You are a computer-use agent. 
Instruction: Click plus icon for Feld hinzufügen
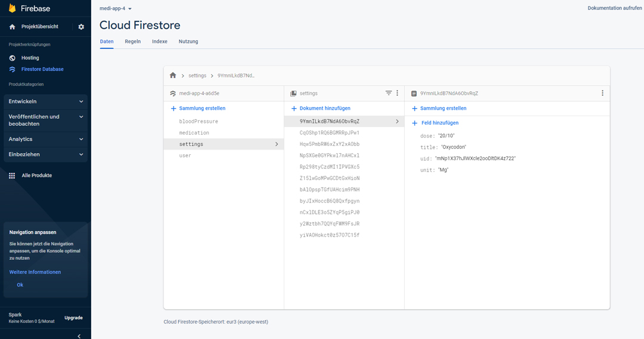tap(414, 123)
